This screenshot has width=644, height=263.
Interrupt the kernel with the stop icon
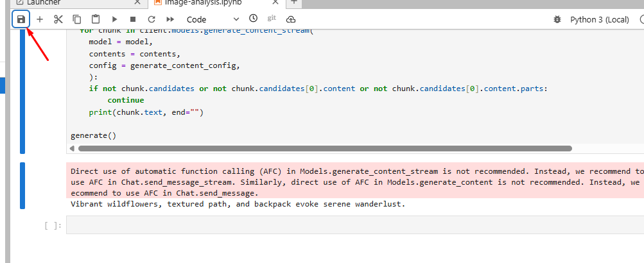click(x=133, y=19)
